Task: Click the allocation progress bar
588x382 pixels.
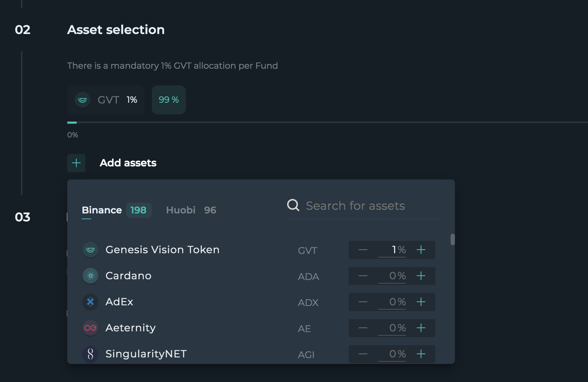Action: pos(325,123)
